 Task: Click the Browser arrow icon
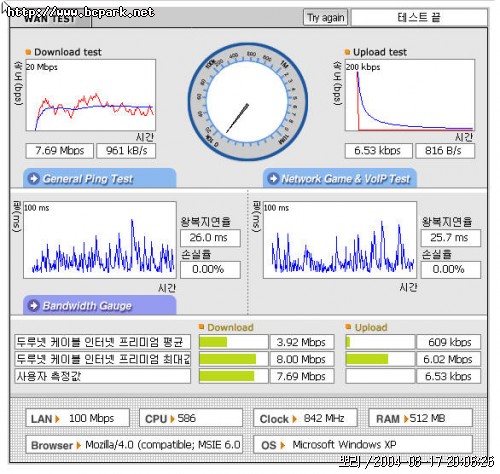coord(79,445)
